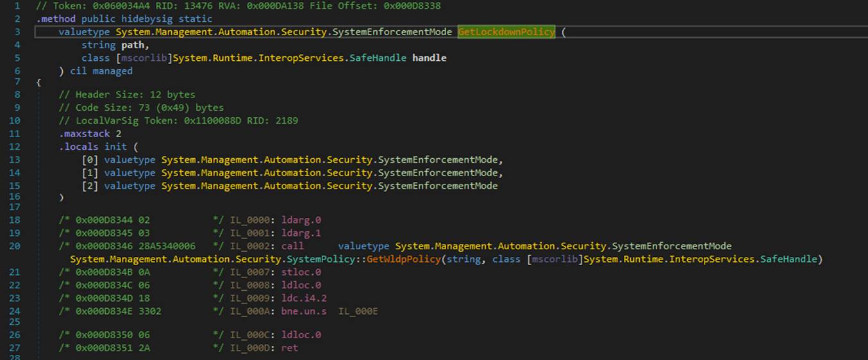Click the 0x000D8351 2A bytes comment

[x=140, y=348]
